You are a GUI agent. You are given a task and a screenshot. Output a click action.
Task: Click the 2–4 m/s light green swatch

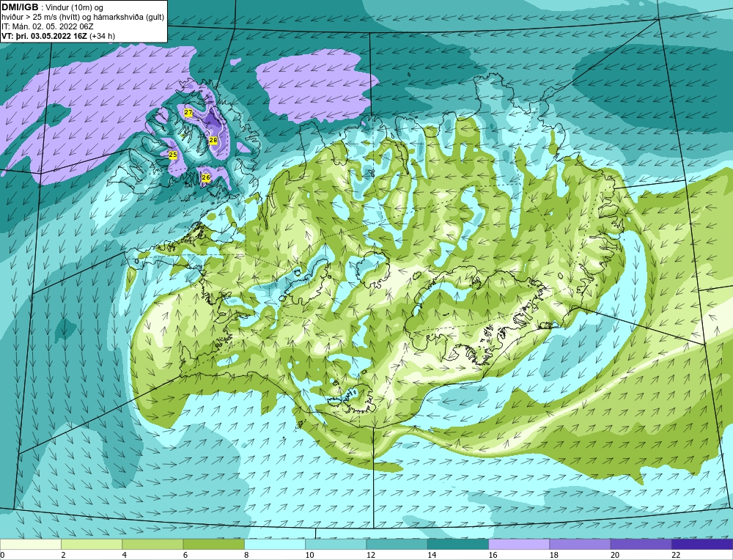[92, 544]
